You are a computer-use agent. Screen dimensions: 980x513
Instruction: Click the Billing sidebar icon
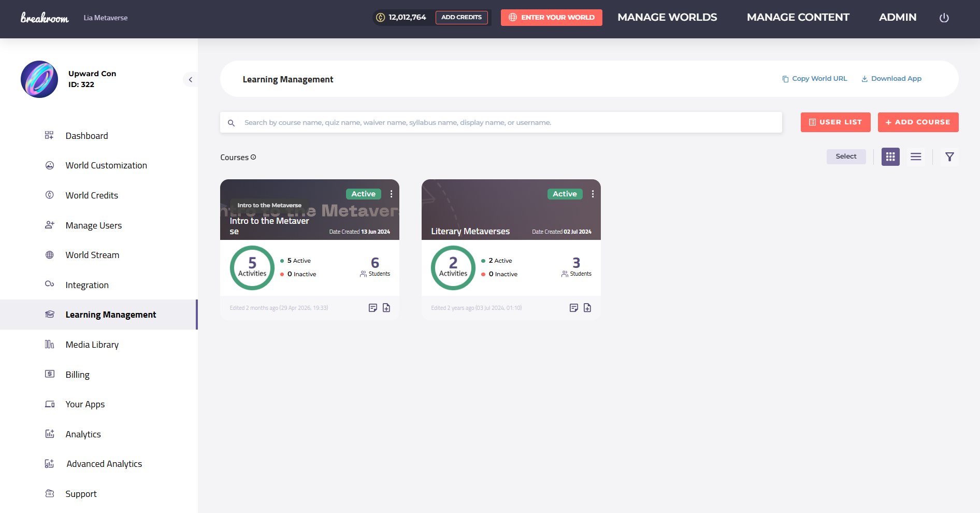tap(50, 374)
